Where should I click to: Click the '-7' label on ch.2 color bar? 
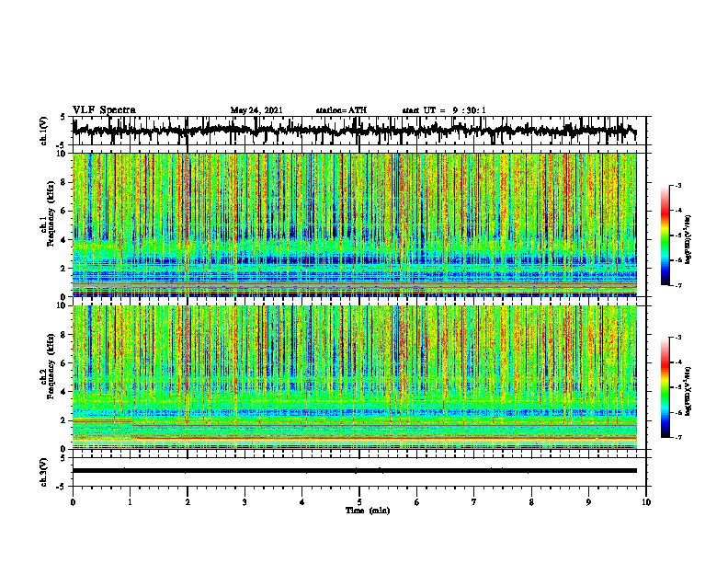pyautogui.click(x=678, y=437)
